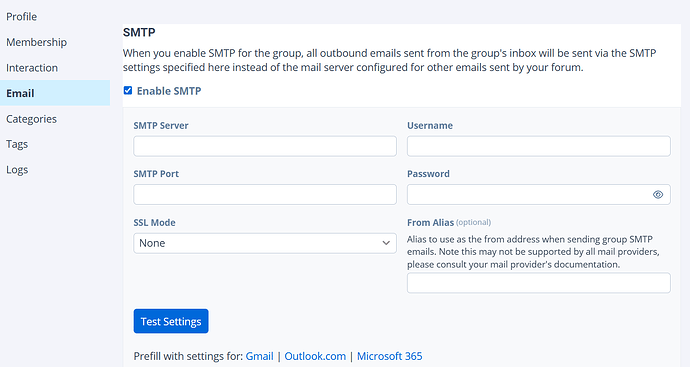Screen dimensions: 690x367
Task: Click the SMTP Port label
Action: (x=156, y=174)
